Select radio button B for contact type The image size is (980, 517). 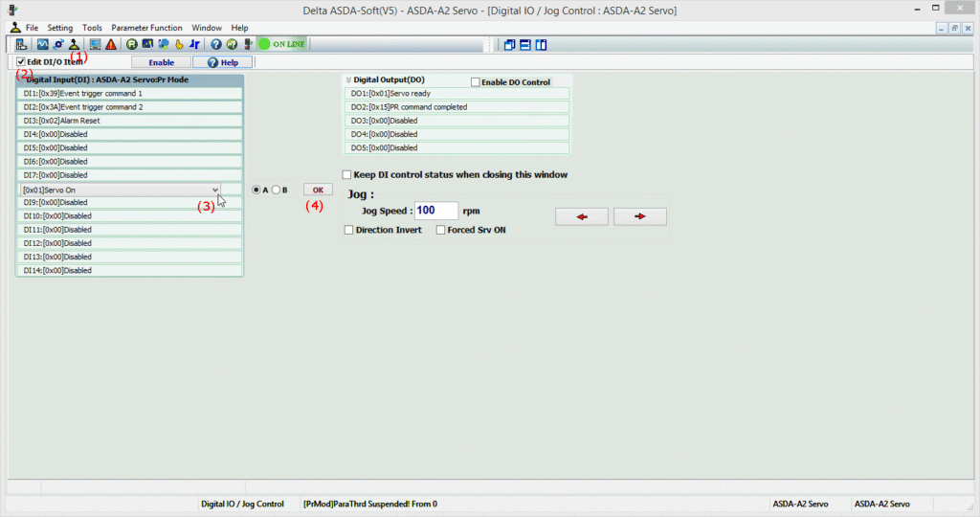click(276, 190)
